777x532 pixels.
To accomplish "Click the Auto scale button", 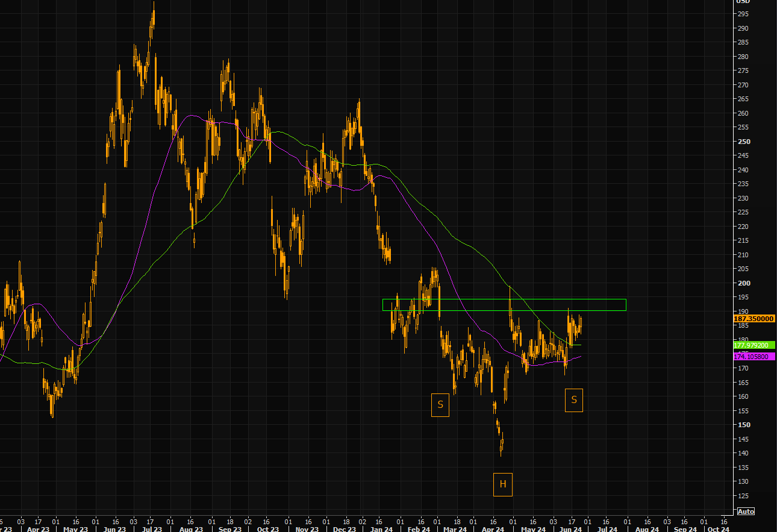I will 745,512.
